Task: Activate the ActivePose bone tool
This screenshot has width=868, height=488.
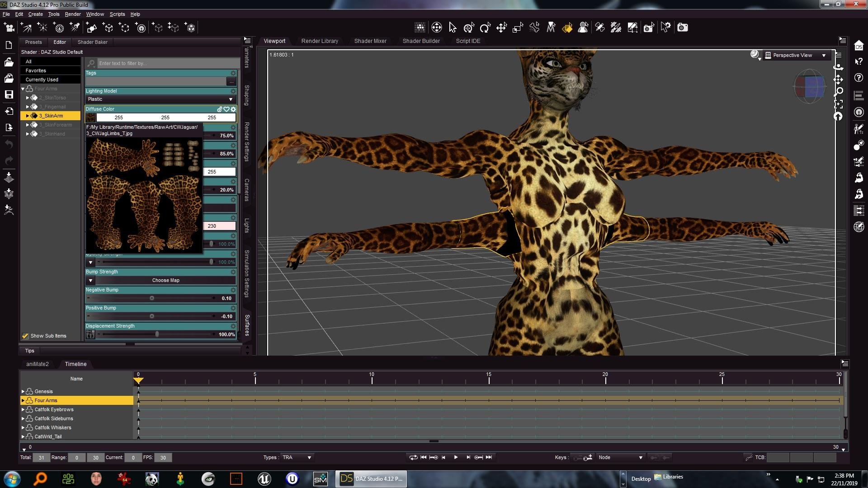Action: pos(534,28)
